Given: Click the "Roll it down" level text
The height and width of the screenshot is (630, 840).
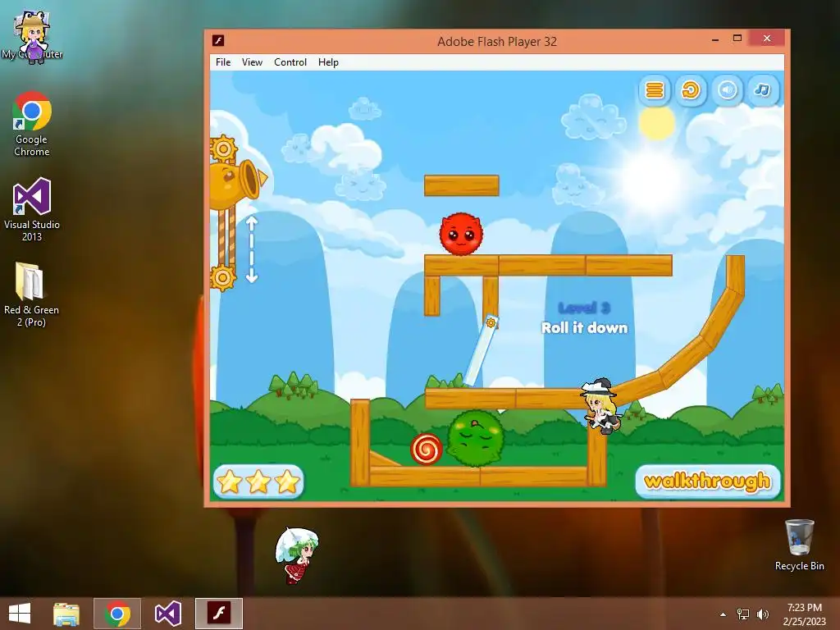Looking at the screenshot, I should pos(584,327).
